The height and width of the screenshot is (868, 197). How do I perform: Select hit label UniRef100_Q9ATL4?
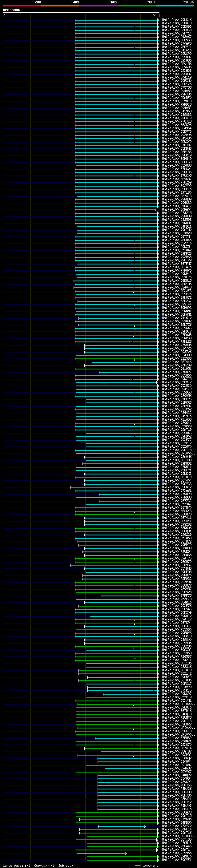point(176,850)
